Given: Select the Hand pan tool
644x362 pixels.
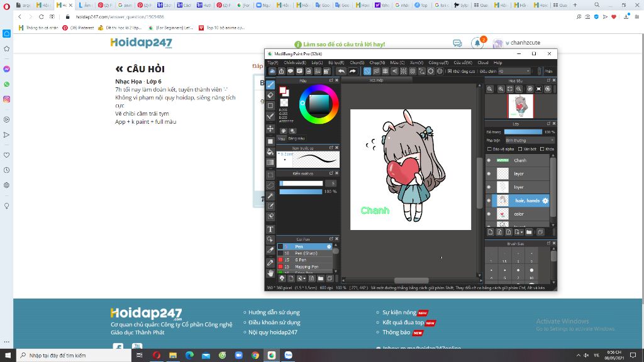Looking at the screenshot, I should click(x=270, y=273).
